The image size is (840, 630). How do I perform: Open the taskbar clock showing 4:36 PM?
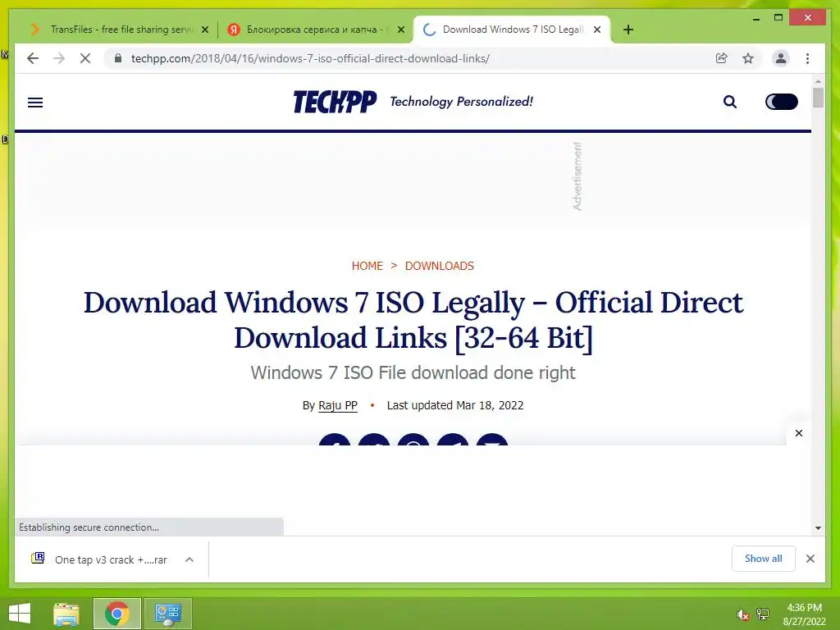coord(804,614)
